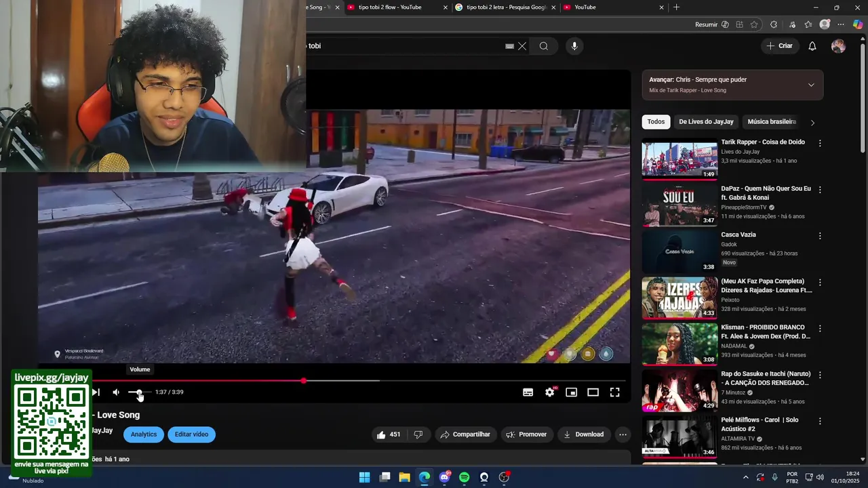Like the video with thumbs up
This screenshot has height=488, width=868.
(389, 434)
